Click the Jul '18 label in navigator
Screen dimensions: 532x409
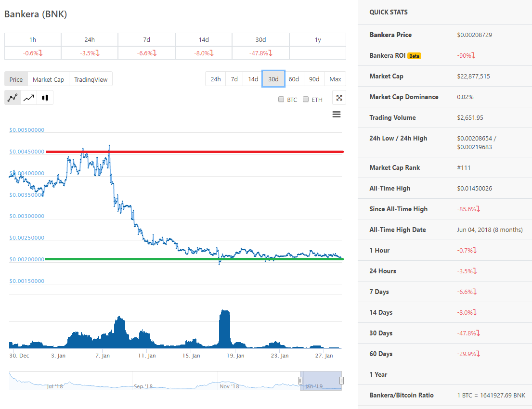[x=54, y=386]
